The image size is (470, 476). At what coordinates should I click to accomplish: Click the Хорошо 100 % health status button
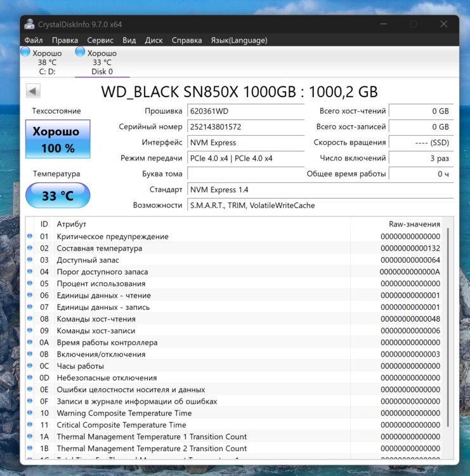(58, 140)
